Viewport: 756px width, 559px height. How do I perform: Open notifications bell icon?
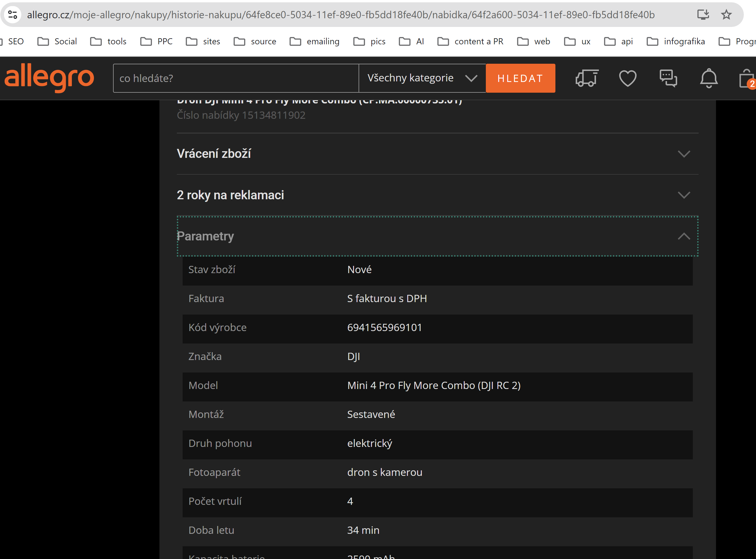coord(708,78)
